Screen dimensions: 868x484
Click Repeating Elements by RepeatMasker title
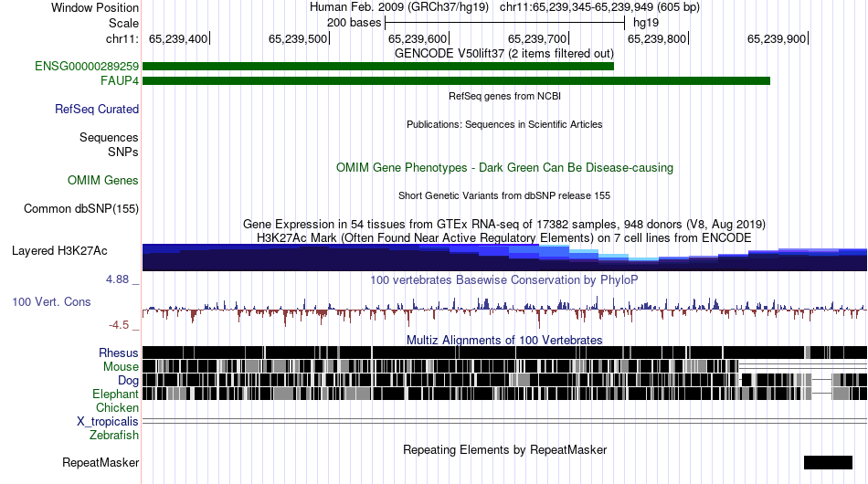(x=505, y=449)
